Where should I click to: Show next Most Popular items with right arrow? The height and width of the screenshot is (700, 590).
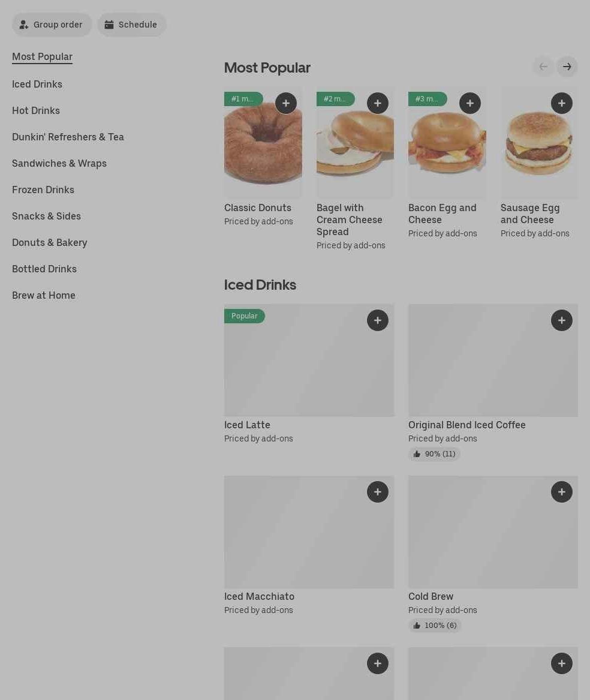pos(567,67)
